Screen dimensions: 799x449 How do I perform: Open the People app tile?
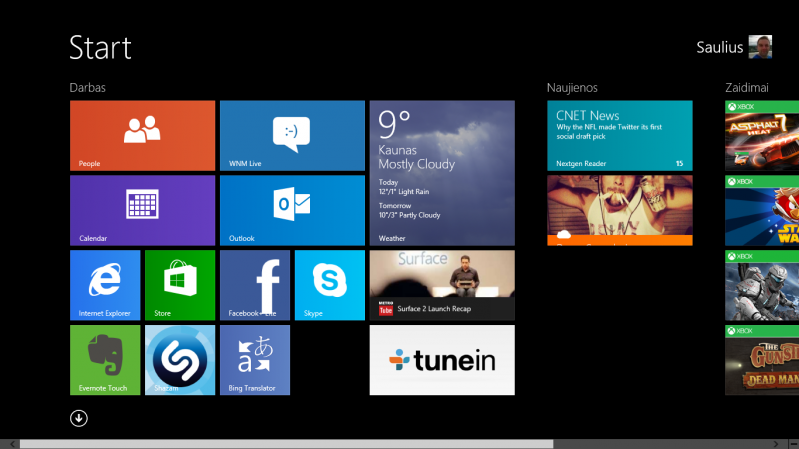142,135
